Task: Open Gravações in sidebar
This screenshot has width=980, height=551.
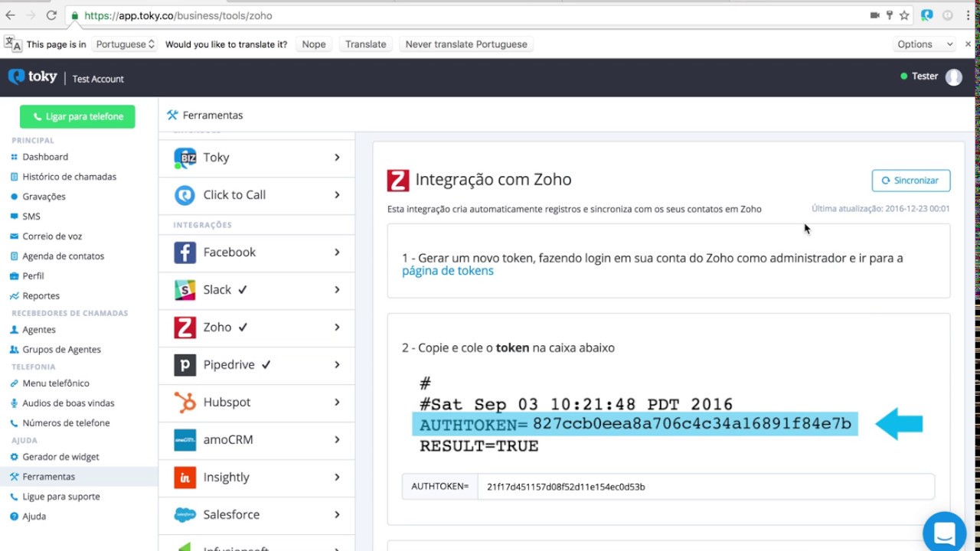Action: 44,197
